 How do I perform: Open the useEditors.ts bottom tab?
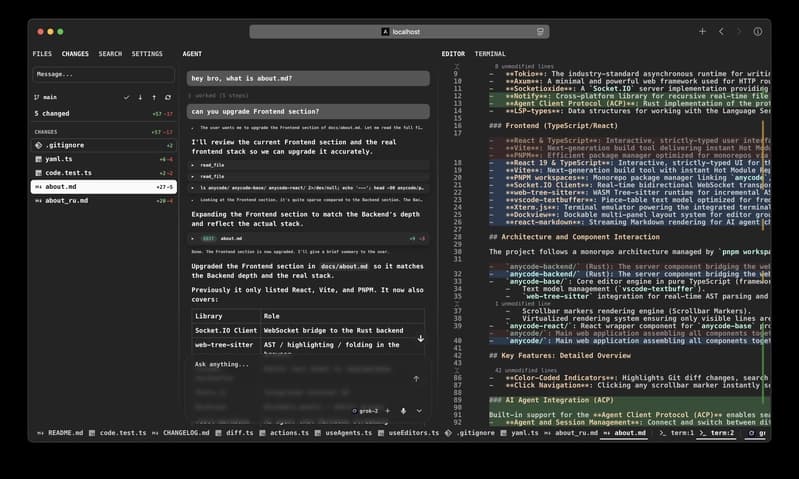pyautogui.click(x=408, y=433)
